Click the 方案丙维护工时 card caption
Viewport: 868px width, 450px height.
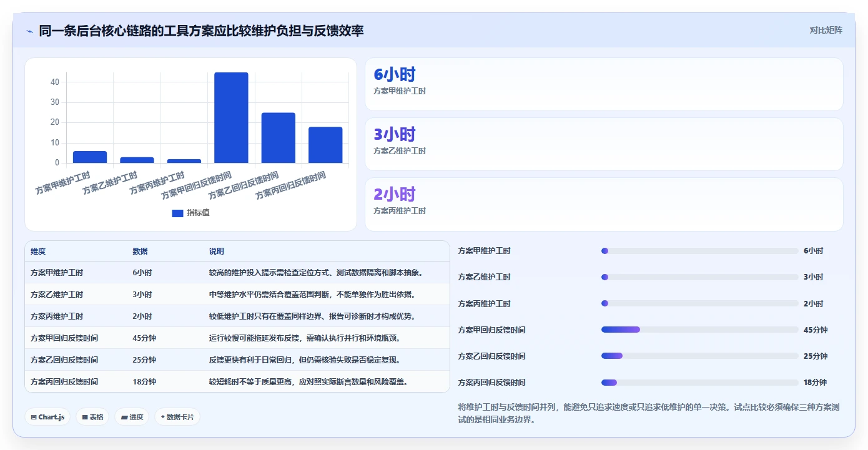(400, 211)
